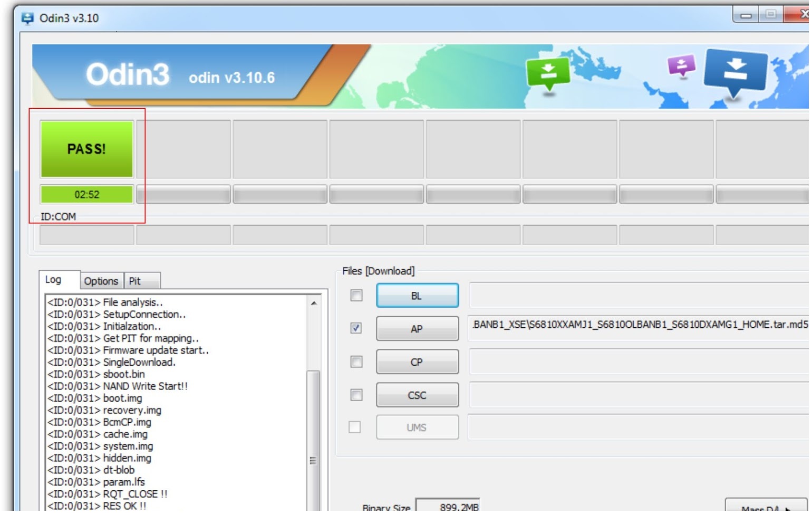Open the Pit tab
Image resolution: width=812 pixels, height=513 pixels.
(x=142, y=281)
